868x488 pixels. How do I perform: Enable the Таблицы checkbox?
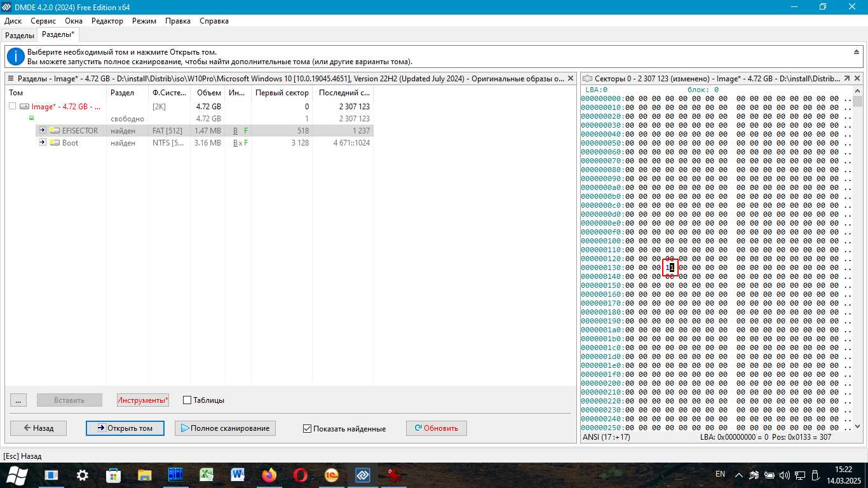tap(187, 400)
